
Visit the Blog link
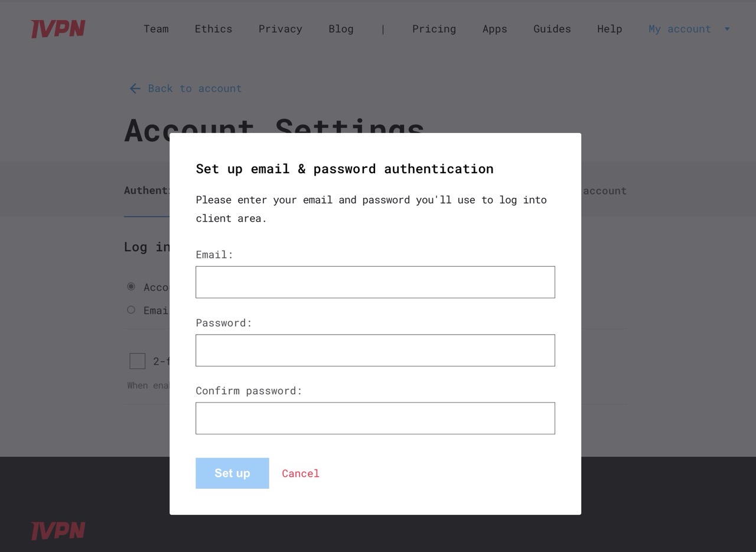pos(341,29)
